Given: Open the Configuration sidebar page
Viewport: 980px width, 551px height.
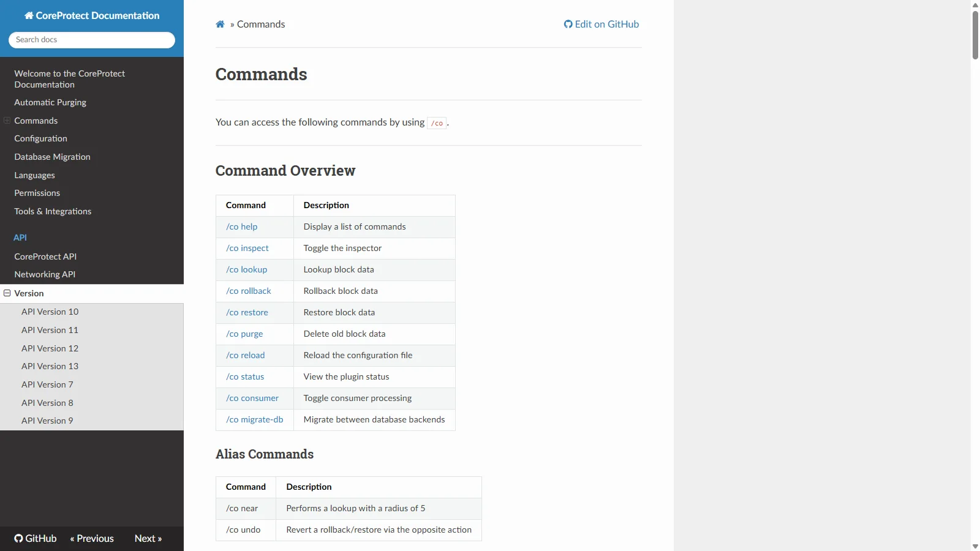Looking at the screenshot, I should (x=41, y=138).
